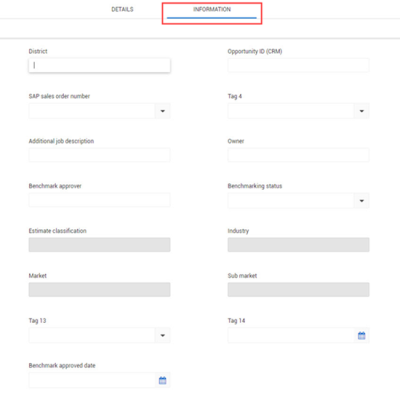The height and width of the screenshot is (403, 400).
Task: Expand the Tag 4 dropdown arrow
Action: 361,111
